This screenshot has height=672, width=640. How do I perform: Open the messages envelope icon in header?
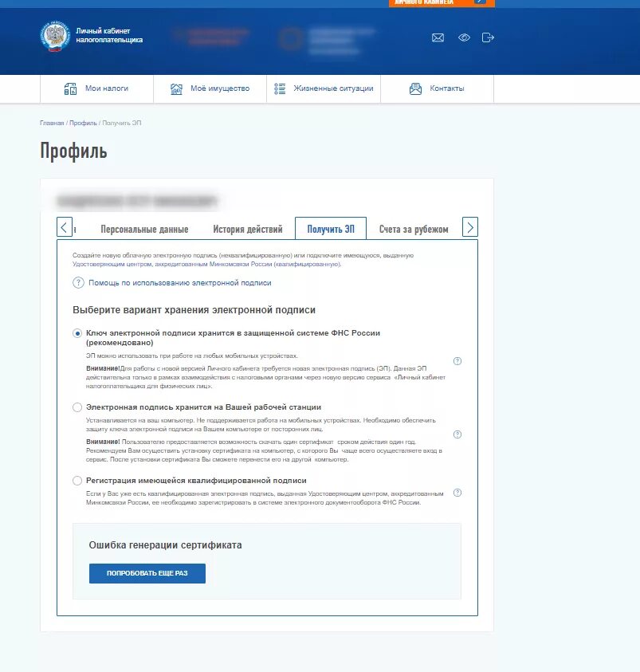(438, 37)
